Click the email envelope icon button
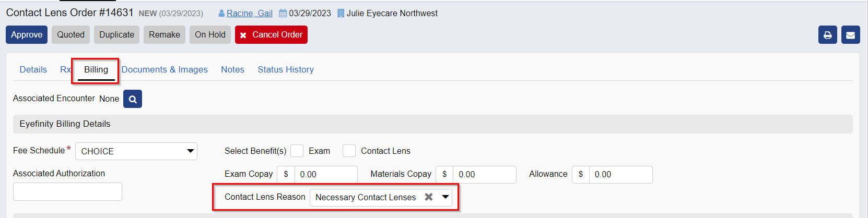 (850, 35)
